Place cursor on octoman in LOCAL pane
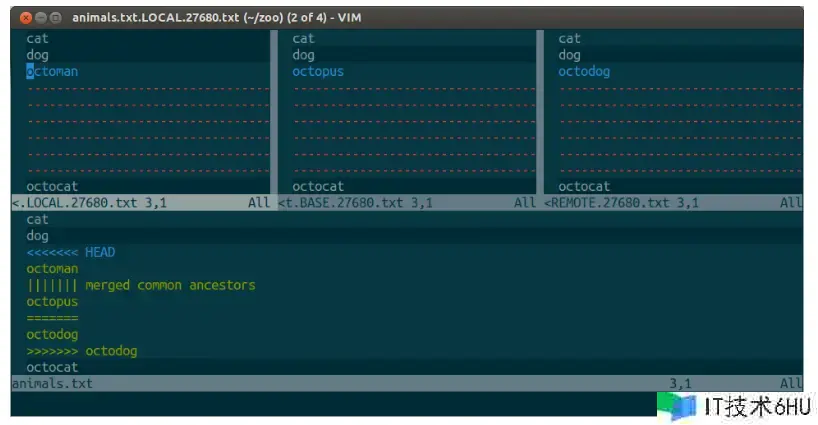Viewport: 818px width, 425px height. click(52, 71)
